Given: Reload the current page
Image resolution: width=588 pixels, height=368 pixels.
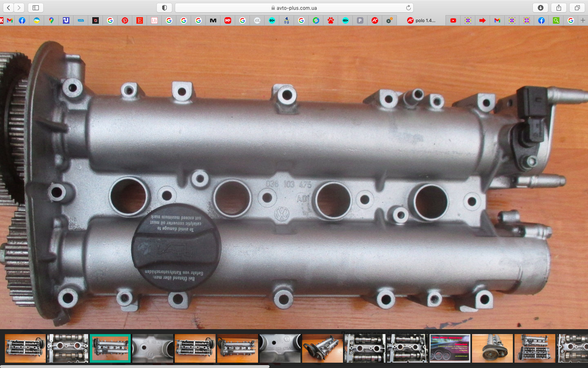Looking at the screenshot, I should click(x=408, y=8).
